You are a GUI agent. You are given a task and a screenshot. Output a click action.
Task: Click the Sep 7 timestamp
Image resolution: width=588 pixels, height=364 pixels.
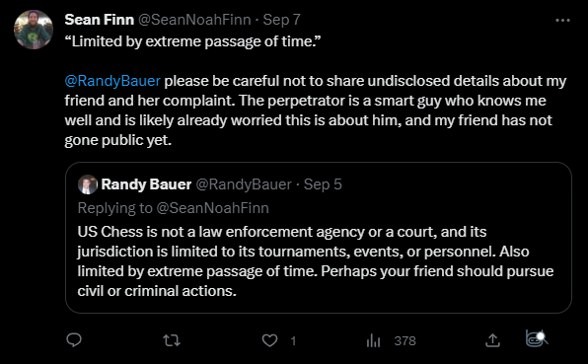(x=281, y=20)
